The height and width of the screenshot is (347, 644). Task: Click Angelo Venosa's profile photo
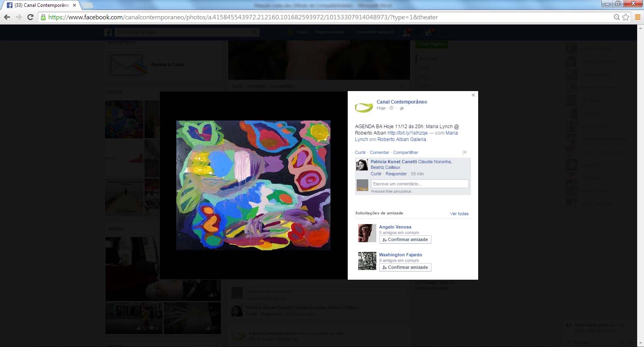coord(367,233)
